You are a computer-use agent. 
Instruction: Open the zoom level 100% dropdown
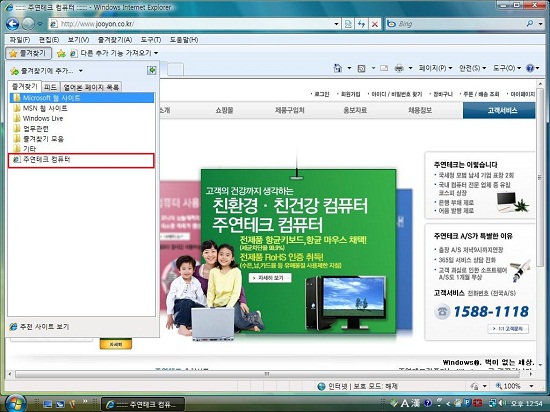pyautogui.click(x=531, y=386)
